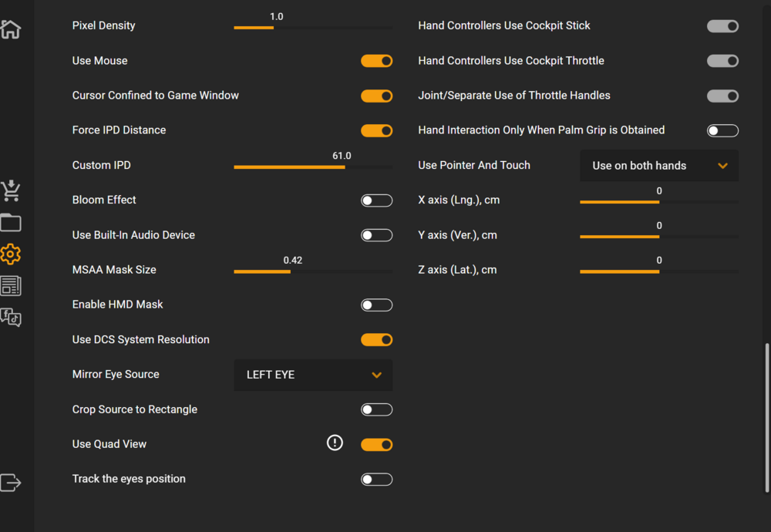Open the Mirror Eye Source dropdown
771x532 pixels.
(313, 375)
